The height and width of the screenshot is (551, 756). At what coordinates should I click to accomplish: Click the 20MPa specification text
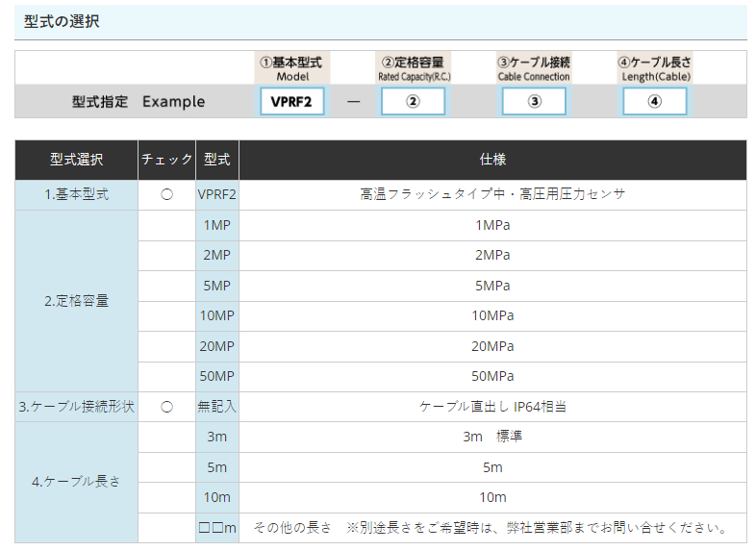click(x=492, y=346)
